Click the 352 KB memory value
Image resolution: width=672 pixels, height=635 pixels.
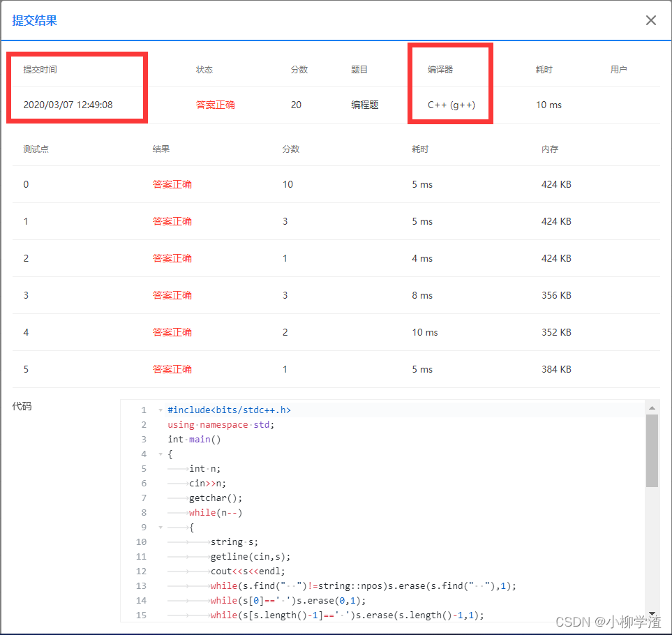[556, 332]
